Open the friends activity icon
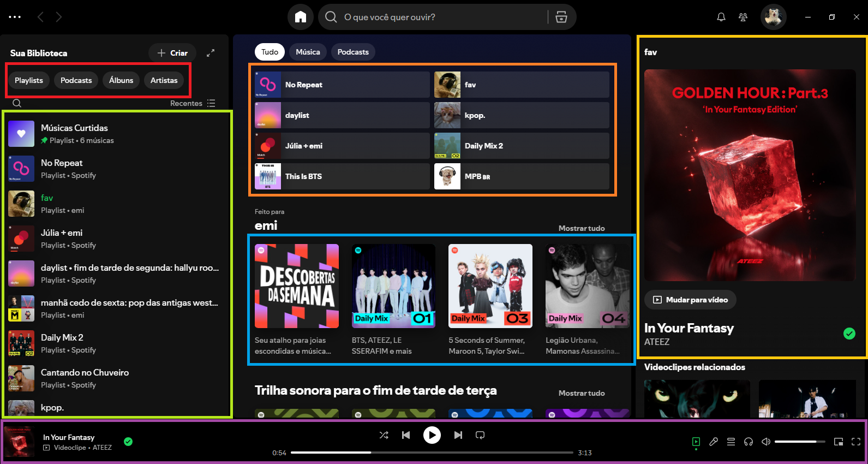868x464 pixels. coord(743,17)
